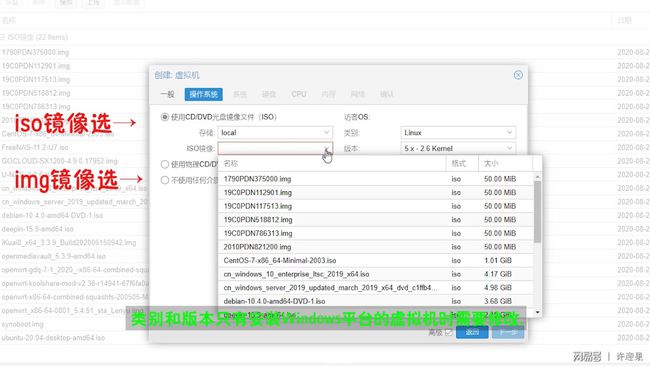Select GOCLOUD-SX1200 img in background list

click(59, 161)
